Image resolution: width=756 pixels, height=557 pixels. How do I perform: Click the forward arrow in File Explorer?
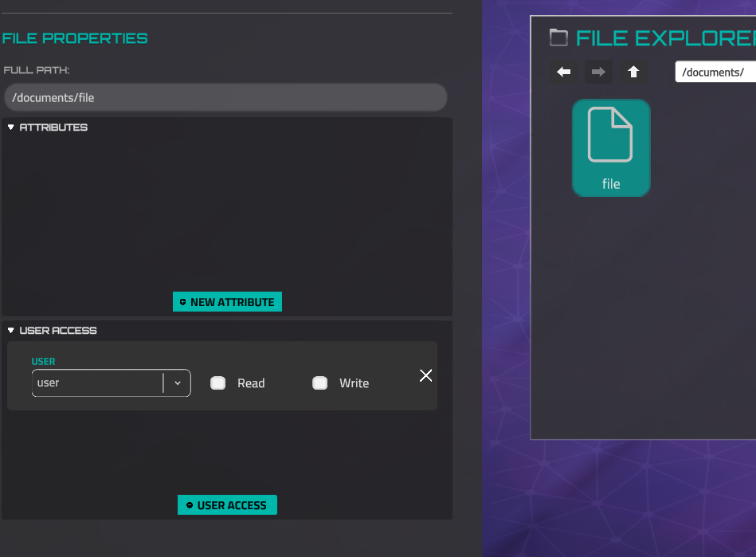tap(599, 72)
